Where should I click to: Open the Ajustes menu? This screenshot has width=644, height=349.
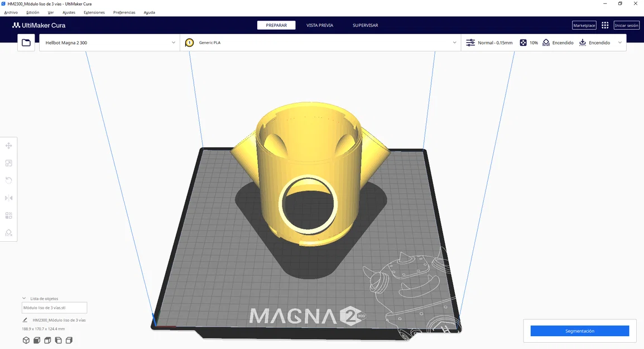point(69,12)
